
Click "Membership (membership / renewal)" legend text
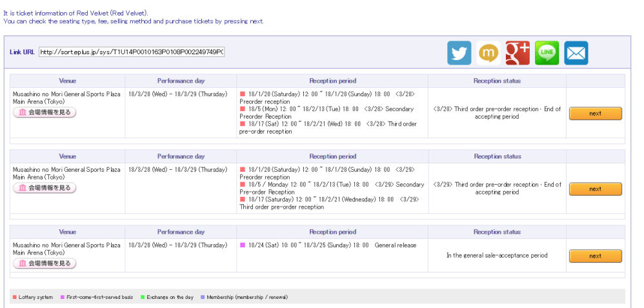tap(247, 297)
